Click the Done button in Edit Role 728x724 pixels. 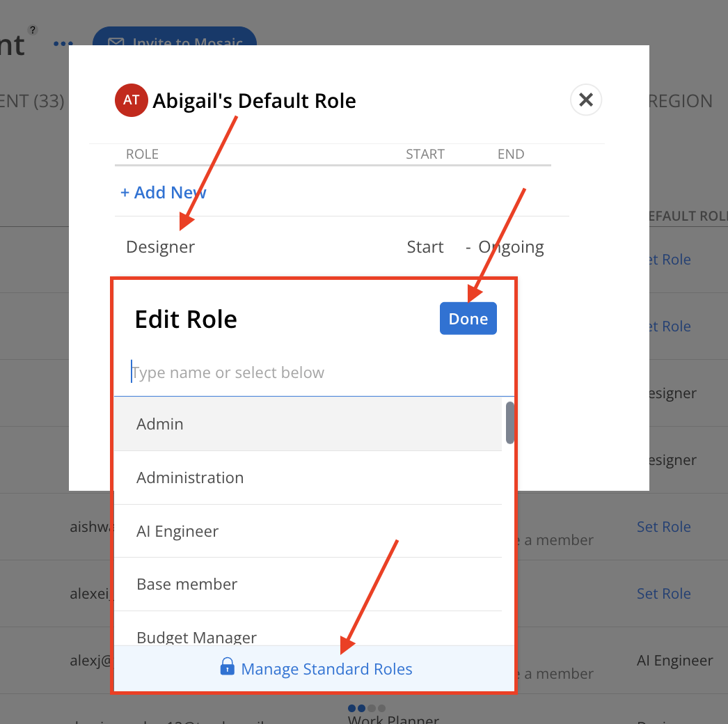click(x=468, y=319)
